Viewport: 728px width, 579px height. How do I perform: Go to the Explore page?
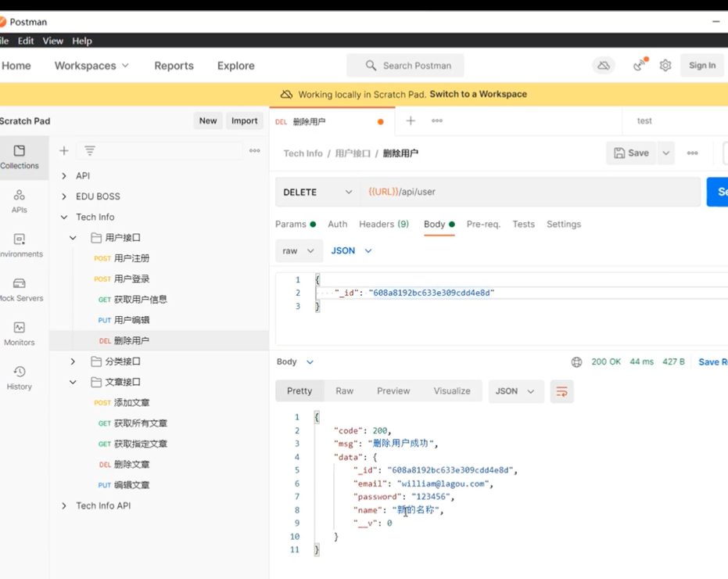(x=236, y=66)
